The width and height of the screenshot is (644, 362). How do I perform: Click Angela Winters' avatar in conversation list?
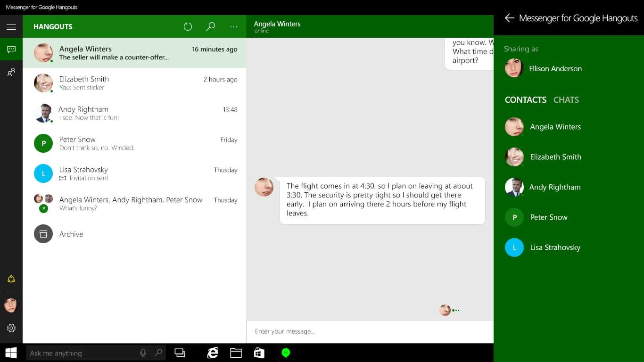pos(43,53)
